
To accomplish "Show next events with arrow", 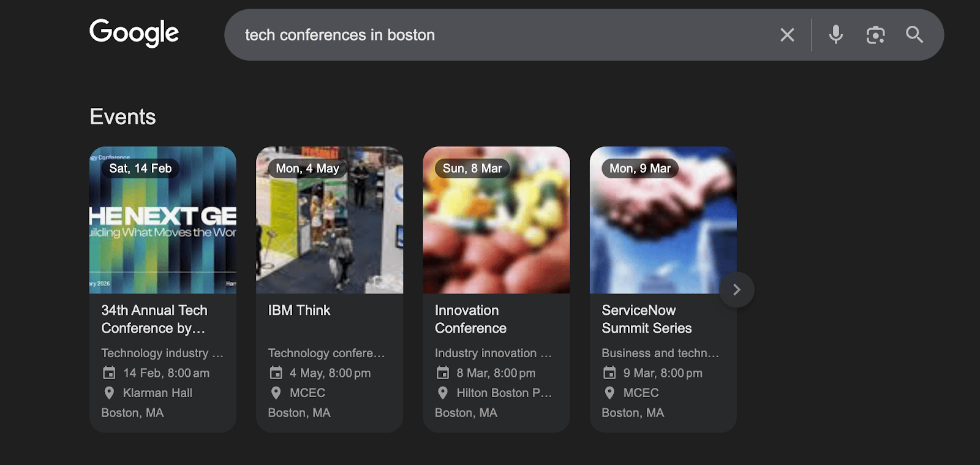I will click(x=737, y=290).
